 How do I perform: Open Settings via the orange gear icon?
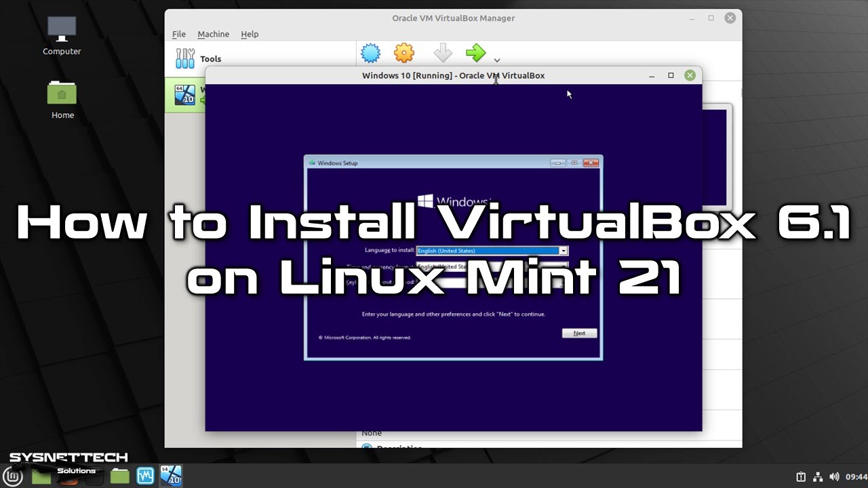(x=404, y=53)
